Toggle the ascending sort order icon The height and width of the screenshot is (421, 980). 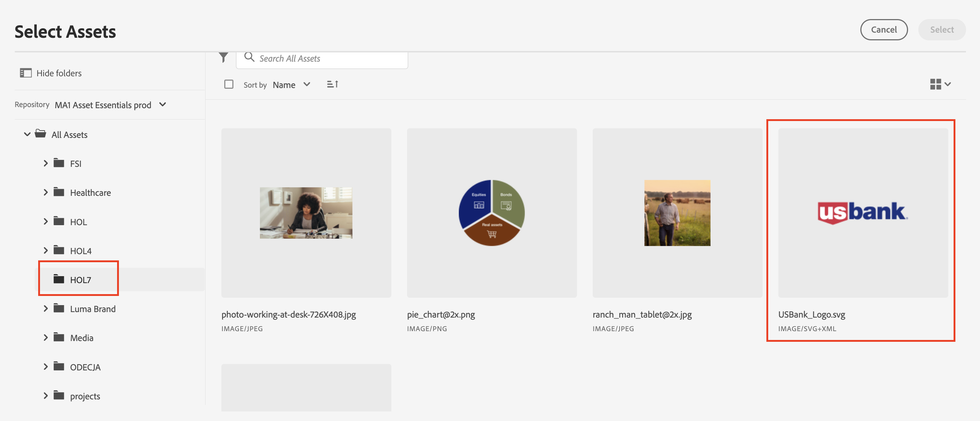pos(333,84)
